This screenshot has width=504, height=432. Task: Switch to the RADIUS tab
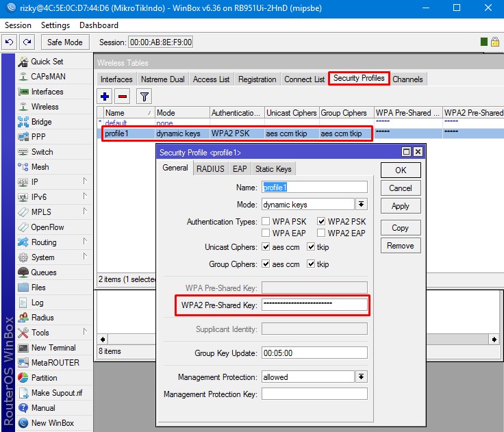(210, 169)
